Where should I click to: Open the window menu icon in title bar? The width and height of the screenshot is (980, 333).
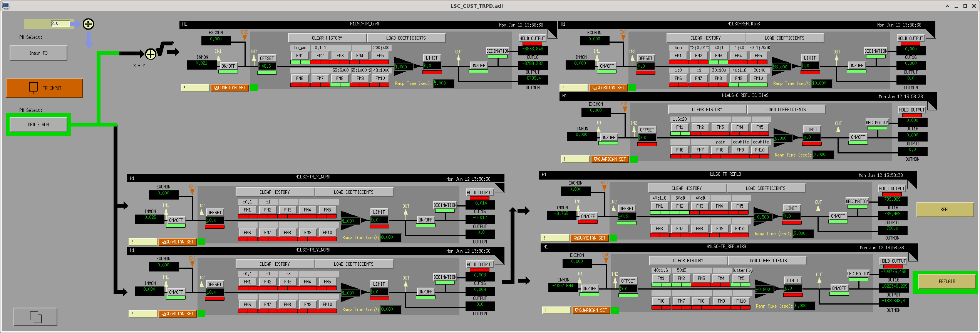coord(6,5)
